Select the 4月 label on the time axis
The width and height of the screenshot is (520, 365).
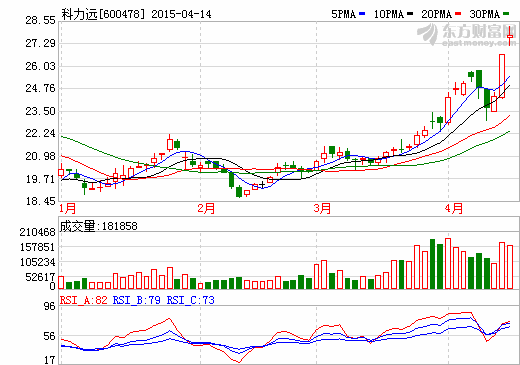pos(454,209)
